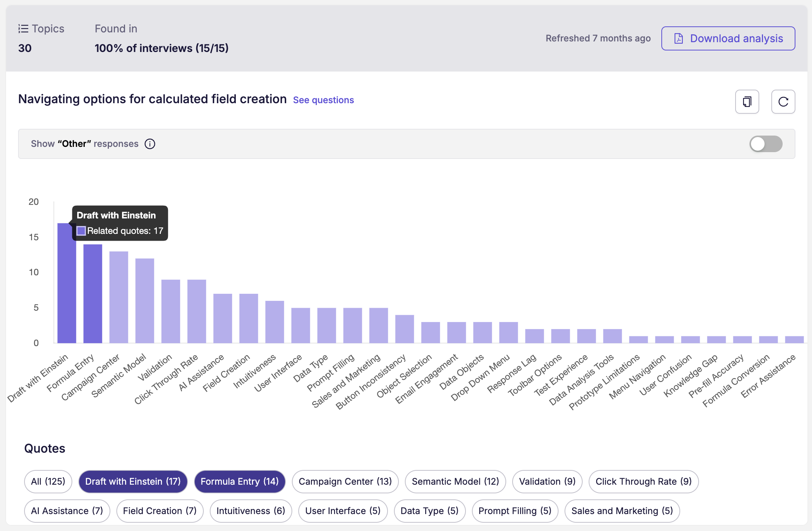Click the Download analysis button

[x=728, y=38]
